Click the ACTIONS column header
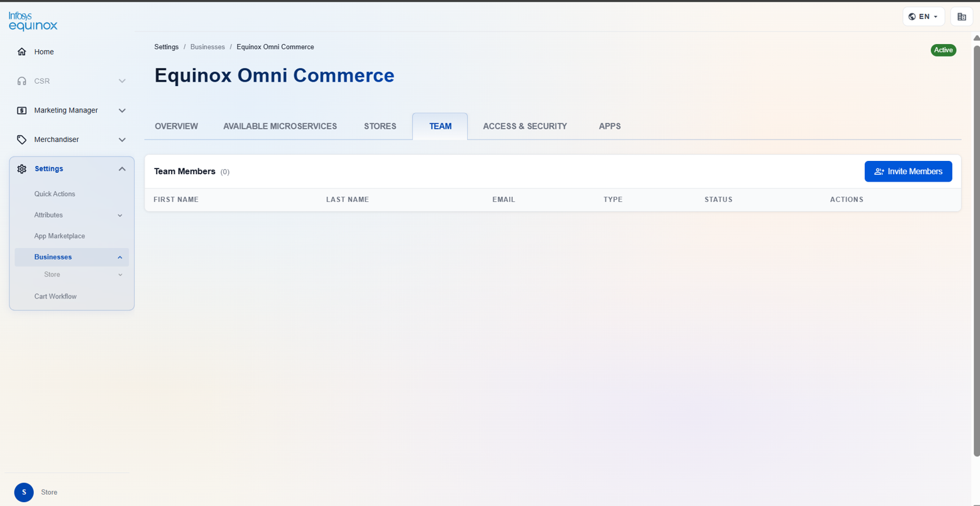The image size is (980, 506). click(x=847, y=200)
